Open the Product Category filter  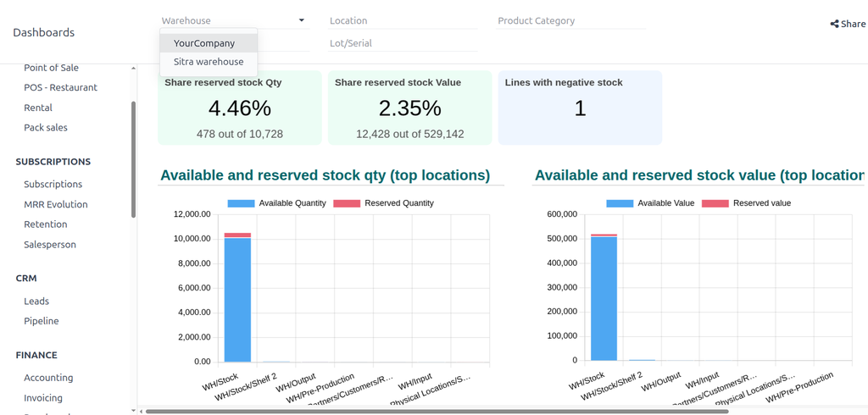pos(570,20)
